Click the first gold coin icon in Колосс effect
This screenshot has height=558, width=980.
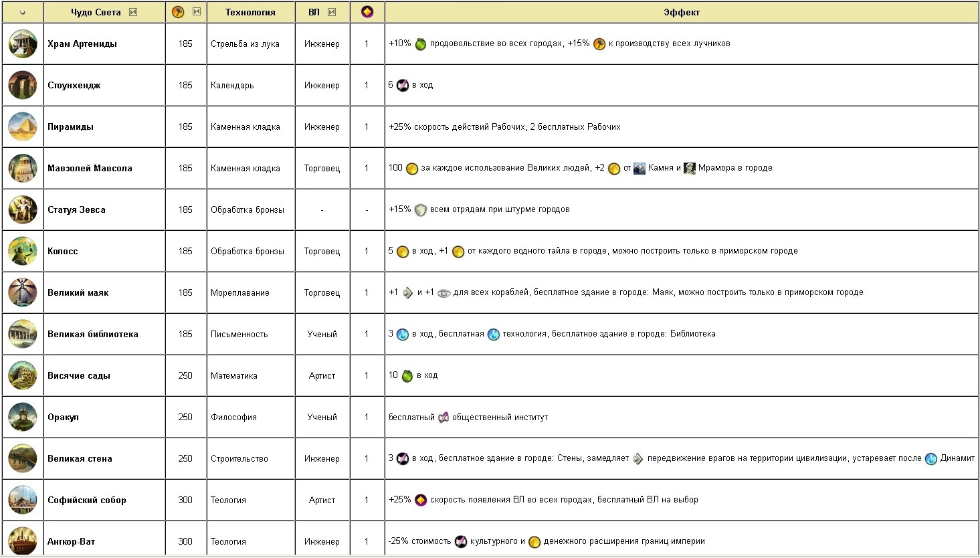point(403,252)
